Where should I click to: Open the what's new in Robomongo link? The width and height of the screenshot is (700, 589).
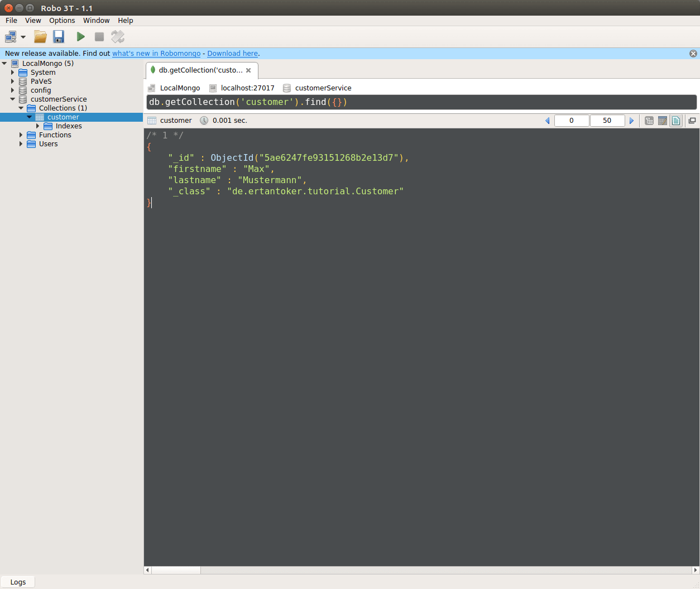coord(156,53)
